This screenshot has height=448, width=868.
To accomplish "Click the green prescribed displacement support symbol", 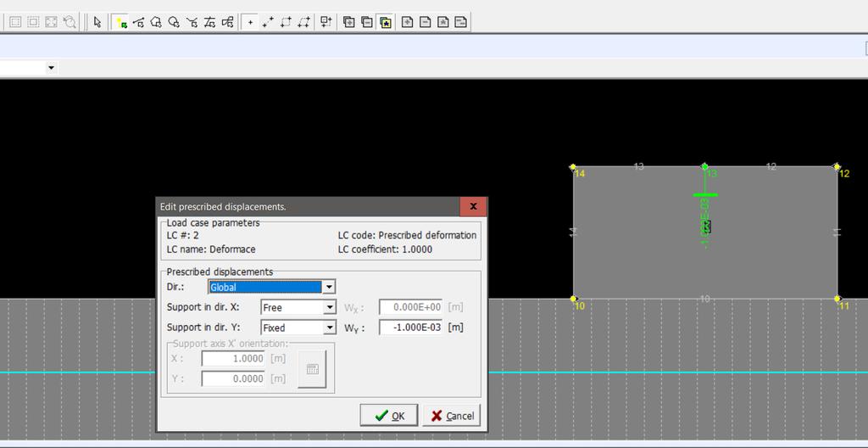I will [x=705, y=194].
